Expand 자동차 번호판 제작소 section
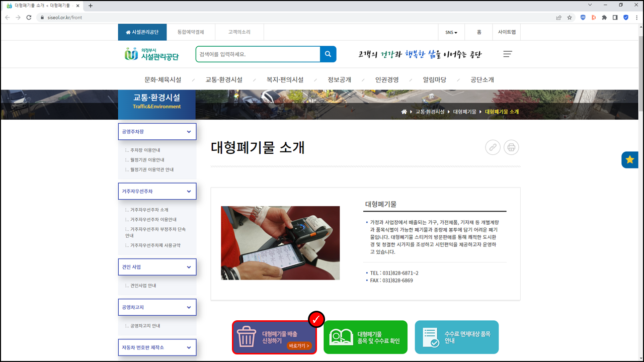Image resolution: width=644 pixels, height=362 pixels. (x=157, y=347)
